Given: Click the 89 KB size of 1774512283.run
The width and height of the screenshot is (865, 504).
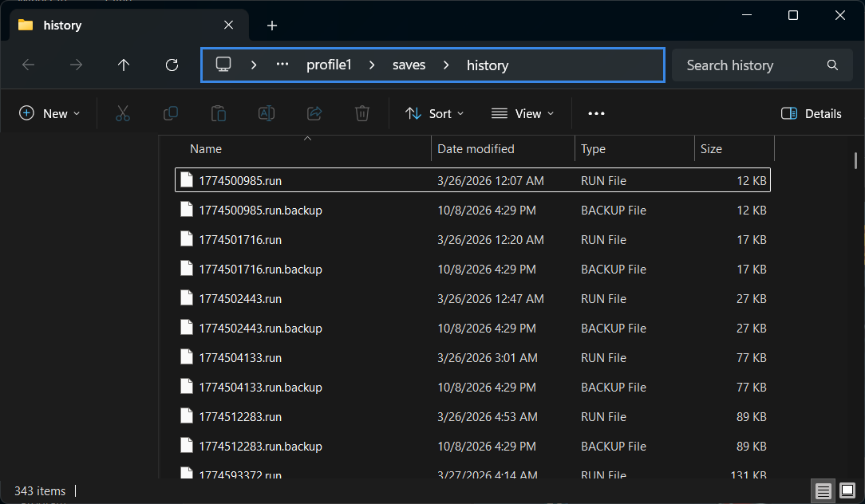Looking at the screenshot, I should [751, 416].
